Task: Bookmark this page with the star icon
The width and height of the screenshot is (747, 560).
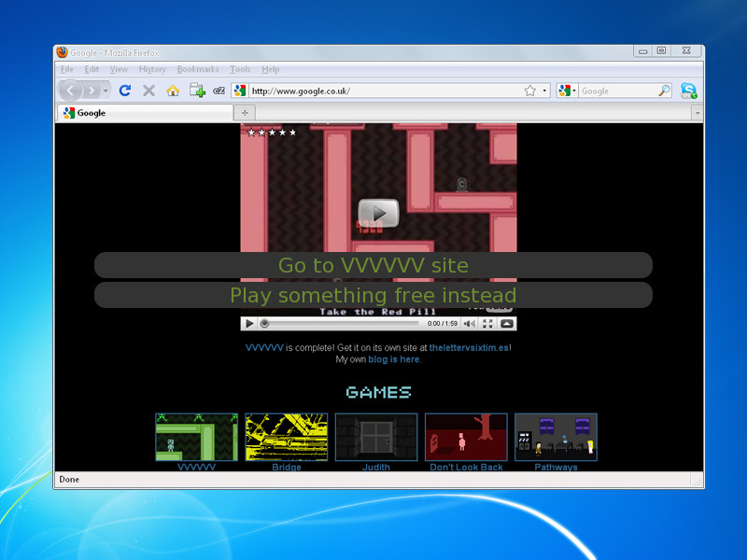Action: [529, 91]
